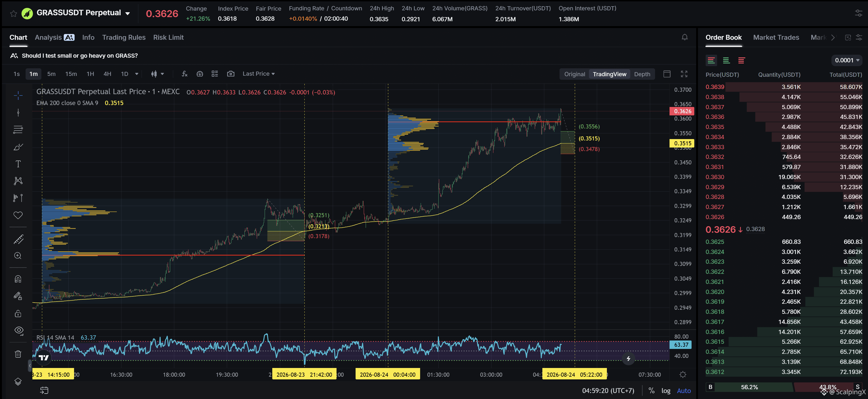Select the Order Book tab
Image resolution: width=868 pixels, height=399 pixels.
[723, 37]
